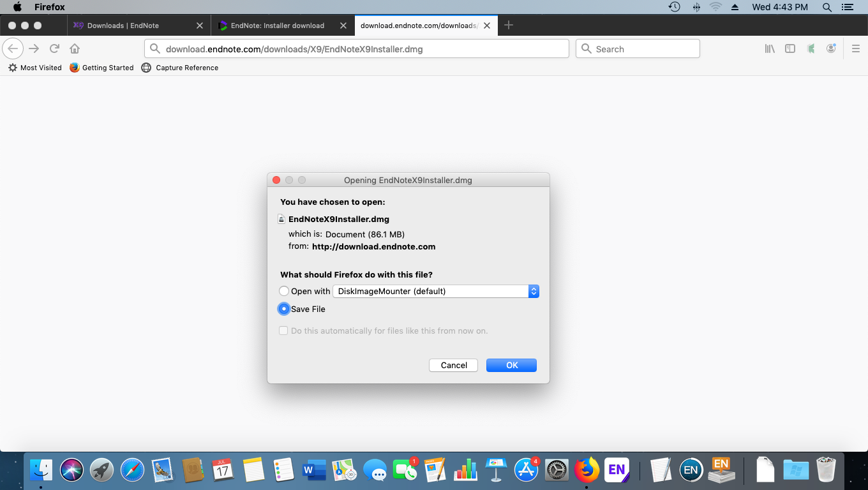Go forward one page

click(x=34, y=48)
